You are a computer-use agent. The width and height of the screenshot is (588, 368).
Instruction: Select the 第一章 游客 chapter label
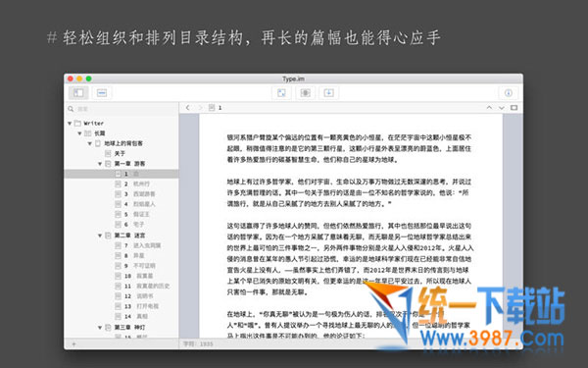[x=129, y=164]
